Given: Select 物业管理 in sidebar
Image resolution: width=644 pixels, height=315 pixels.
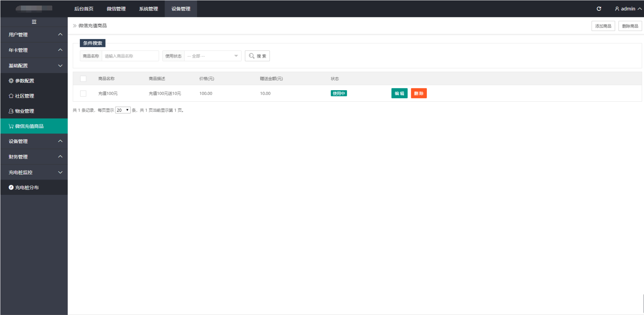Looking at the screenshot, I should 34,111.
